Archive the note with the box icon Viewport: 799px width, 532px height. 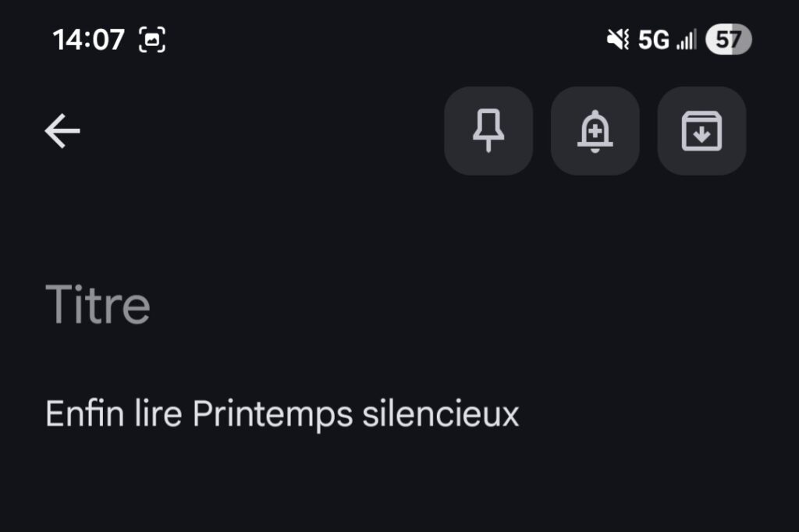(x=701, y=131)
